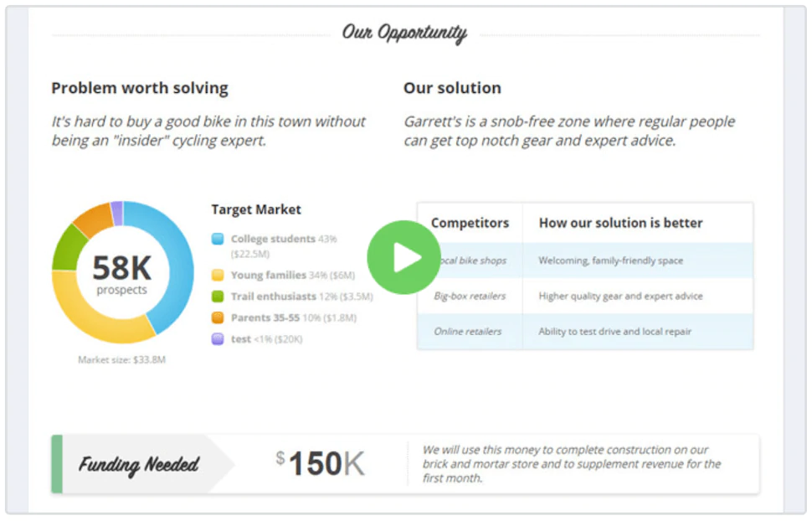
Task: Click the Trail enthusiasts green swatch
Action: tap(218, 297)
